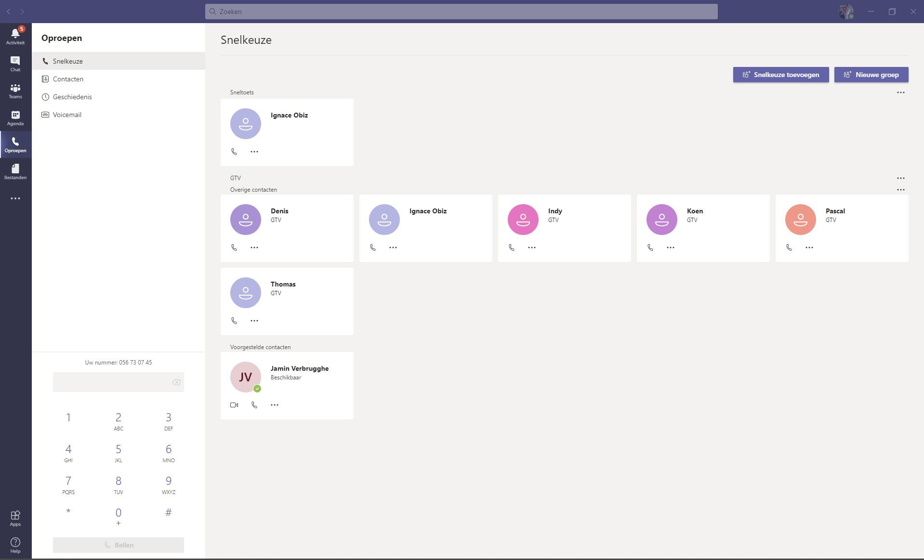The width and height of the screenshot is (924, 560).
Task: Click the Snelkeuze toevoegen button
Action: (x=781, y=75)
